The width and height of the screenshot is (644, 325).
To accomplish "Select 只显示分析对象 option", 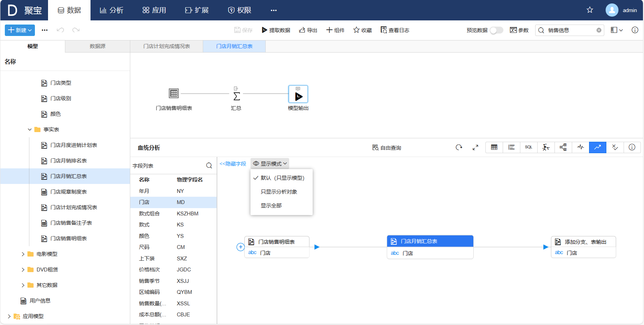I will click(282, 192).
